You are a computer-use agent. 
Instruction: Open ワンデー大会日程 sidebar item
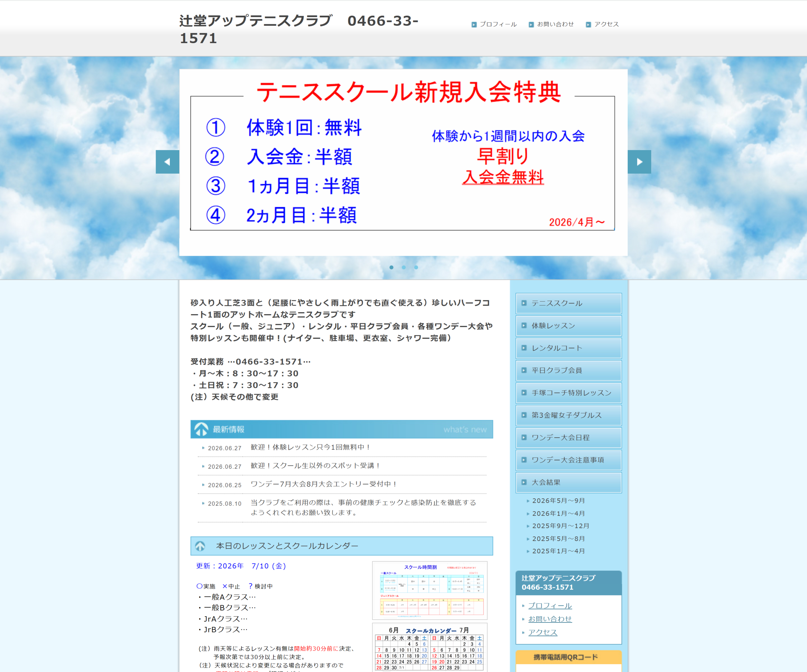click(x=568, y=437)
